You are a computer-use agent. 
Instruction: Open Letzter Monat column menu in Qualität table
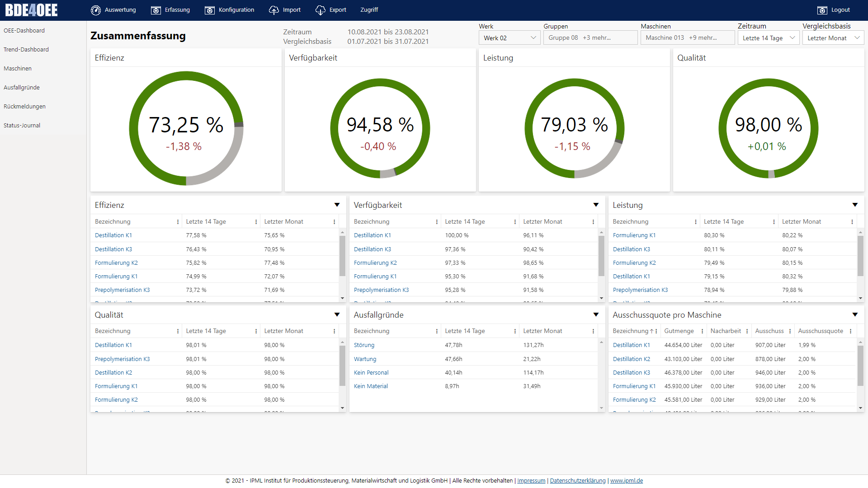[x=334, y=331]
